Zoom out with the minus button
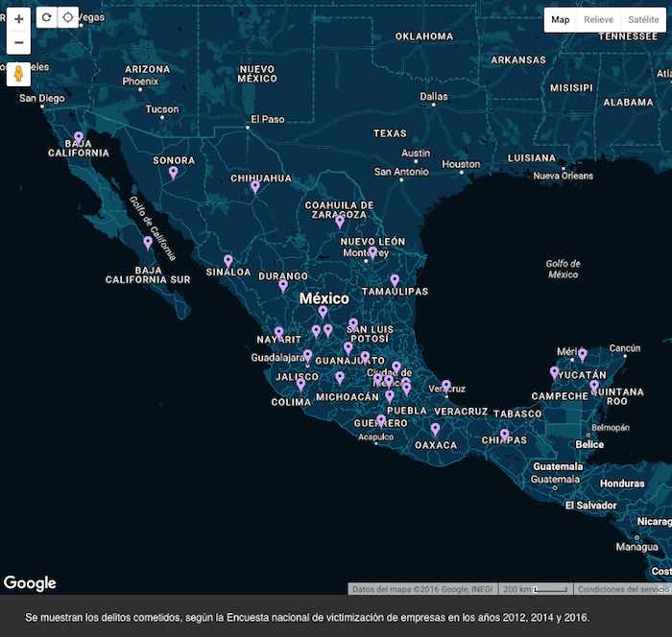Viewport: 672px width, 637px height. coord(19,43)
